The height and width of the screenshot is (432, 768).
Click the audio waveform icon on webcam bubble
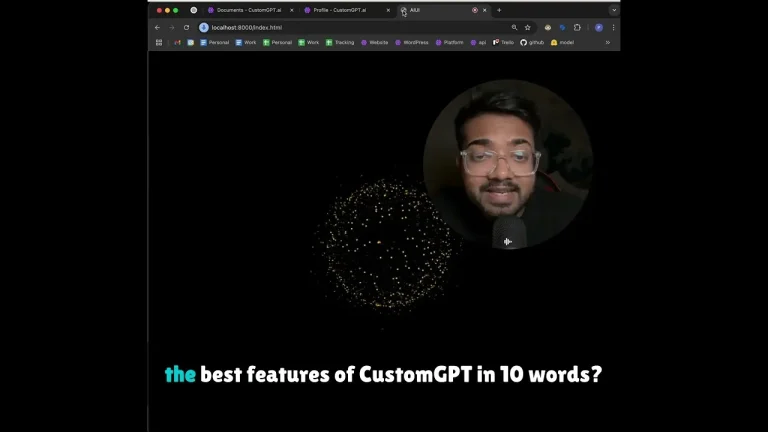507,241
